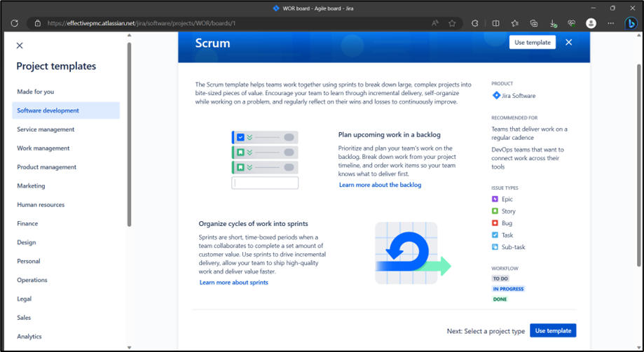Click the Story issue type label
644x352 pixels.
pos(509,211)
